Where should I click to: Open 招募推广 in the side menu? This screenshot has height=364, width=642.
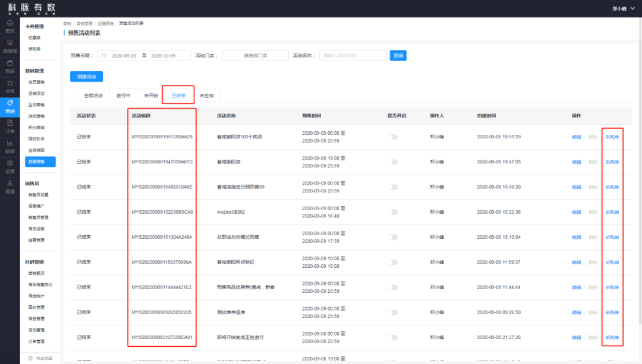tap(36, 206)
